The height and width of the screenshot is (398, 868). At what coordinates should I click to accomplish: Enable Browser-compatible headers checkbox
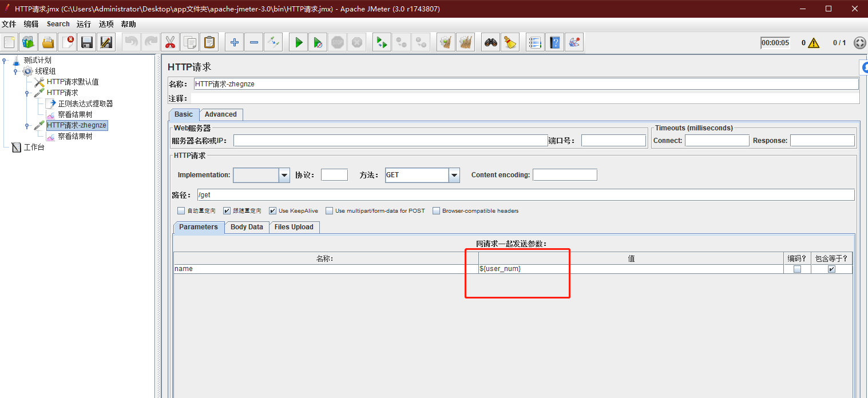tap(437, 210)
